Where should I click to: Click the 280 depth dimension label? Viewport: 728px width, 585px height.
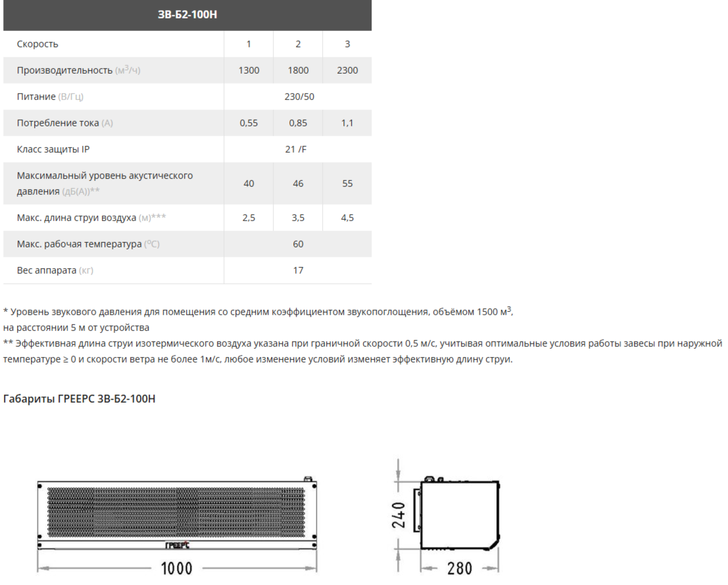(x=460, y=569)
